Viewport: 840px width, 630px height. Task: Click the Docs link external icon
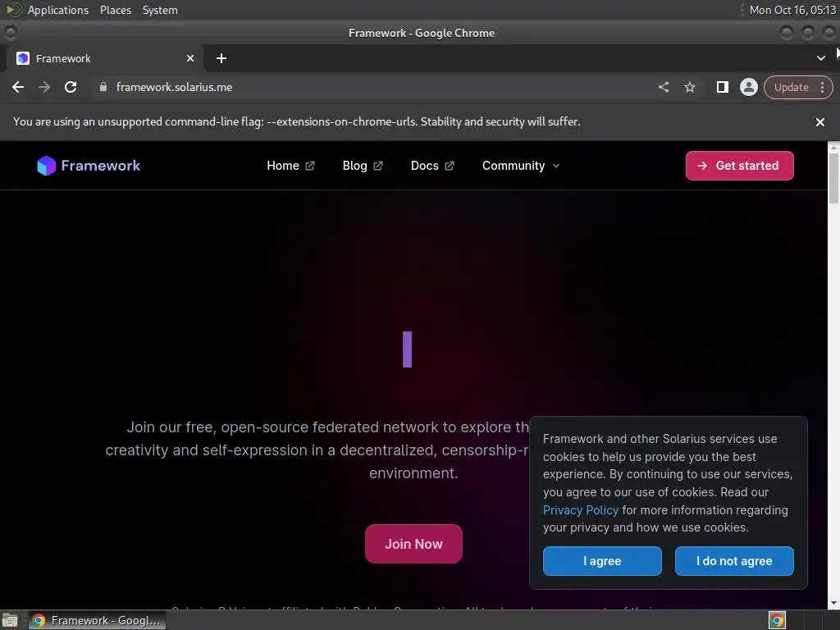point(449,166)
